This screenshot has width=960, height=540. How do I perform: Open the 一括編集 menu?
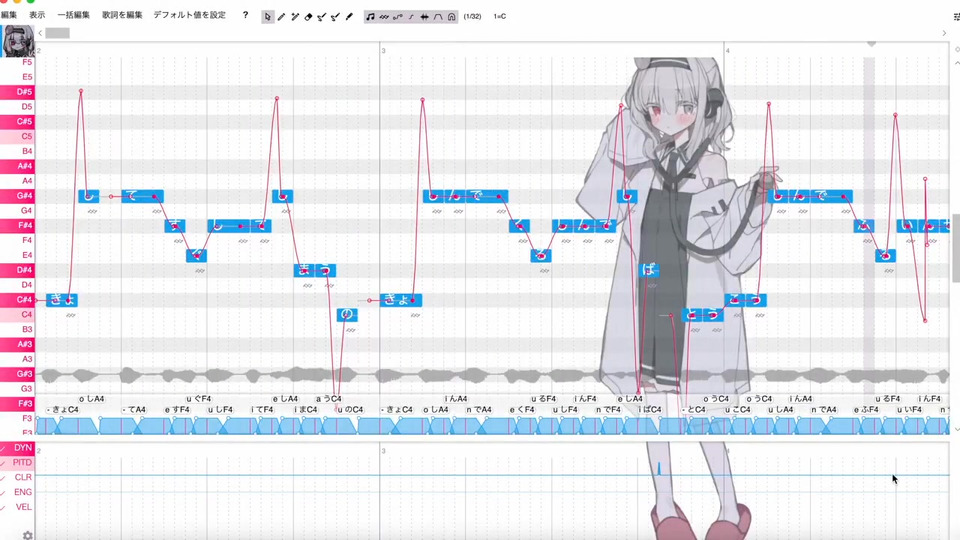click(x=73, y=15)
